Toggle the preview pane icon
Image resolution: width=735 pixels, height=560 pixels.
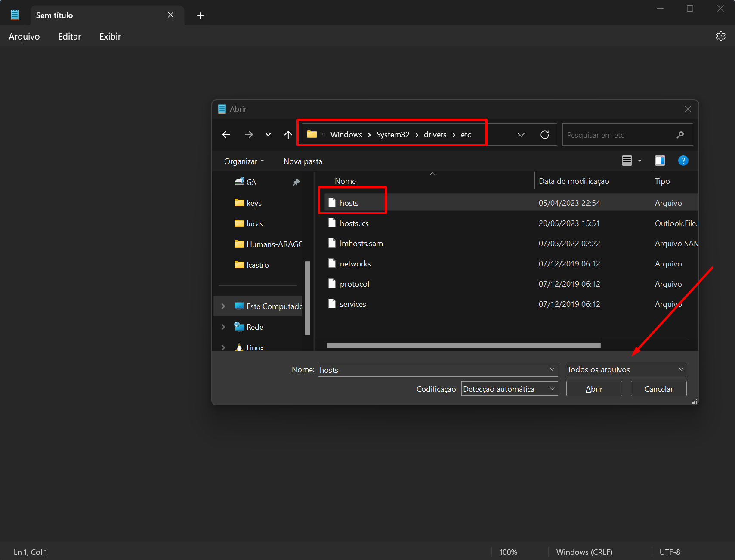pyautogui.click(x=660, y=161)
